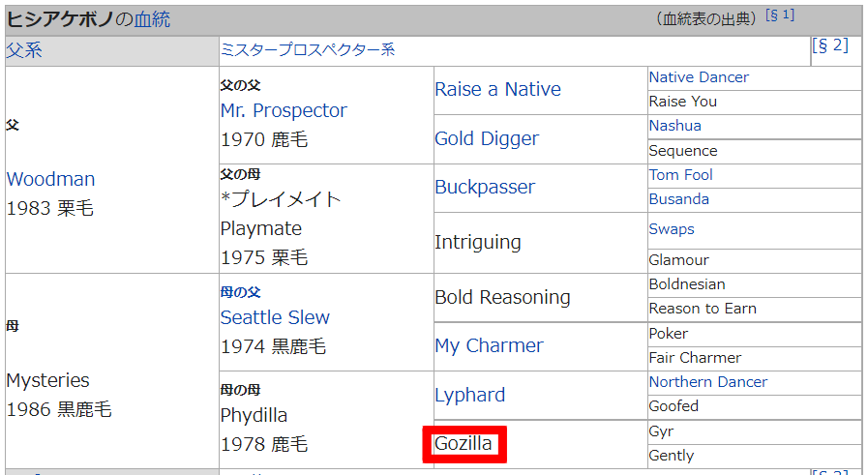This screenshot has height=475, width=868.
Task: Open the Woodman sire link
Action: 50,179
